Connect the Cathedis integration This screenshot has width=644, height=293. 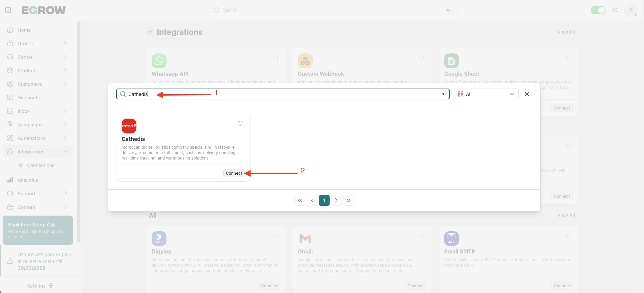(x=234, y=173)
